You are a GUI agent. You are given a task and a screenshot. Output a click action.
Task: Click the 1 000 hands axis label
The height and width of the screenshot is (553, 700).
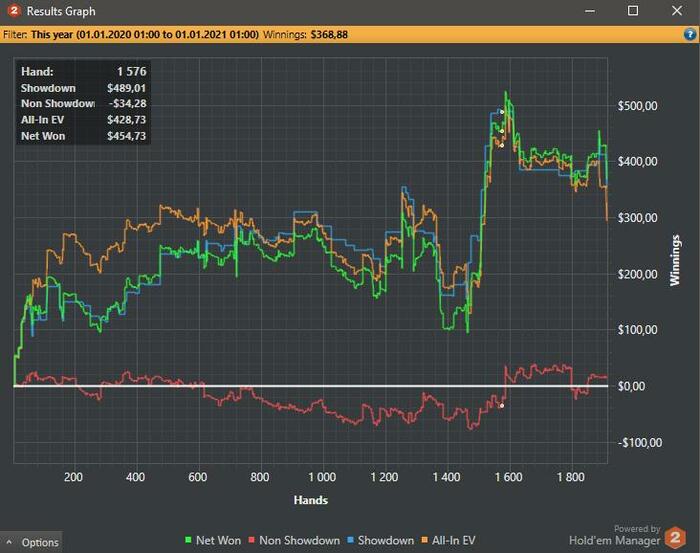[322, 477]
